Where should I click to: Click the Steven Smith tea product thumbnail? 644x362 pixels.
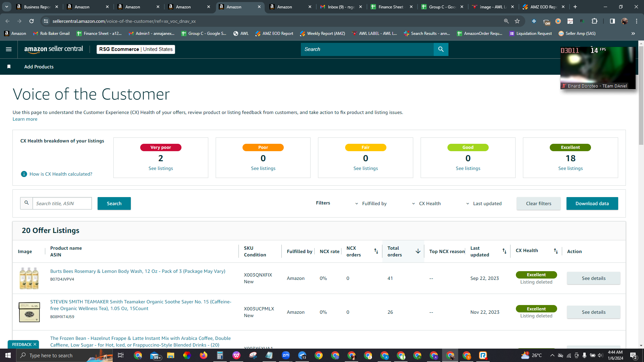[29, 312]
